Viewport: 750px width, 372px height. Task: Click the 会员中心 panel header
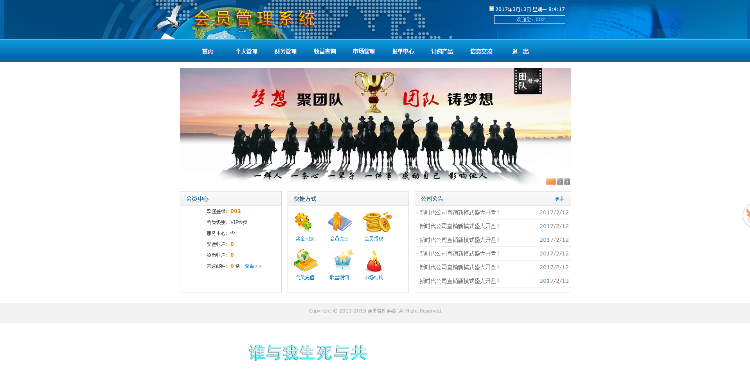(x=231, y=198)
